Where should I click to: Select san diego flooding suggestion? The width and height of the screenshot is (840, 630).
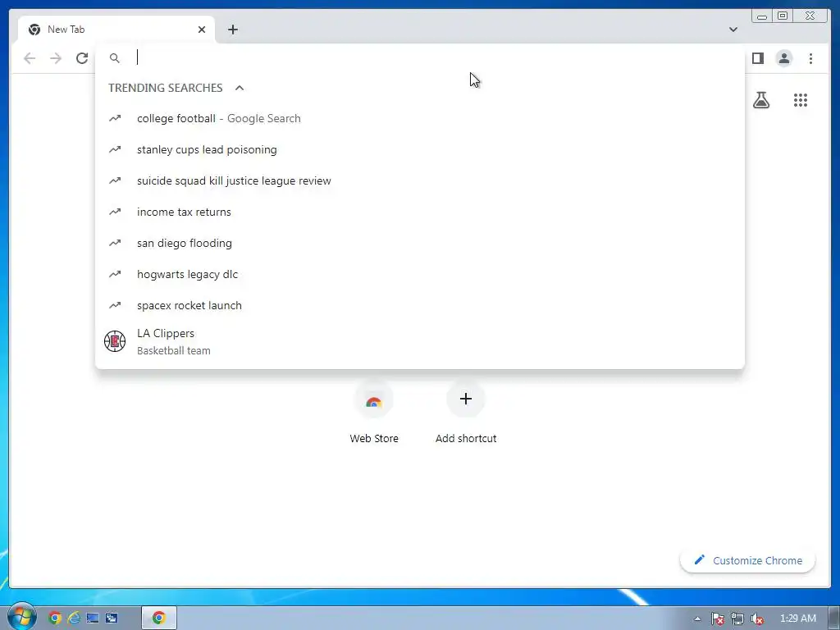pos(419,243)
